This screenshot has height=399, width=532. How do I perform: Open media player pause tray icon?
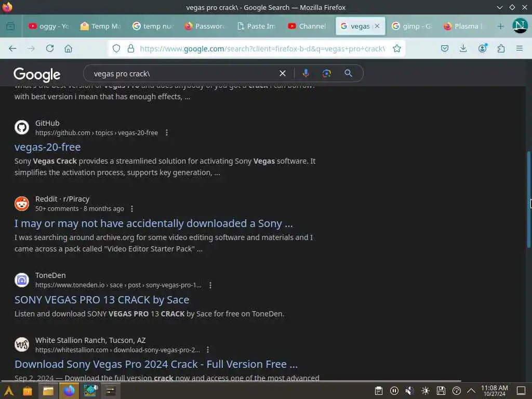[x=394, y=391]
